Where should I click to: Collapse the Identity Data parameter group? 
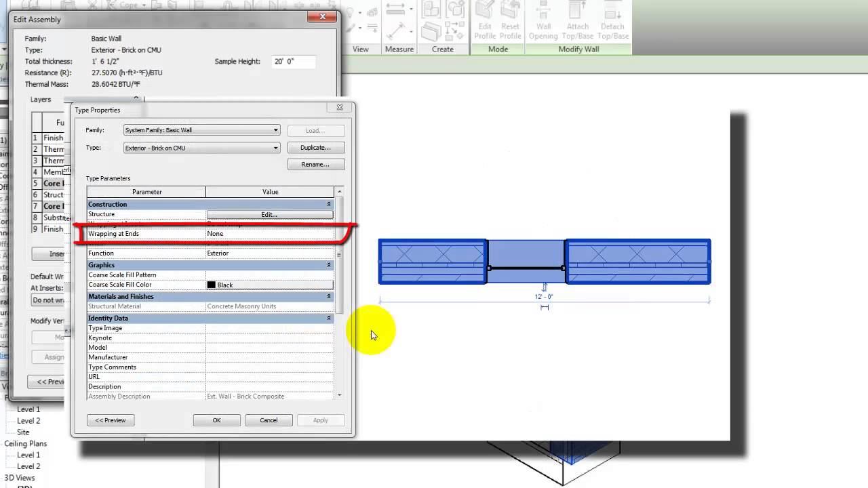click(329, 319)
